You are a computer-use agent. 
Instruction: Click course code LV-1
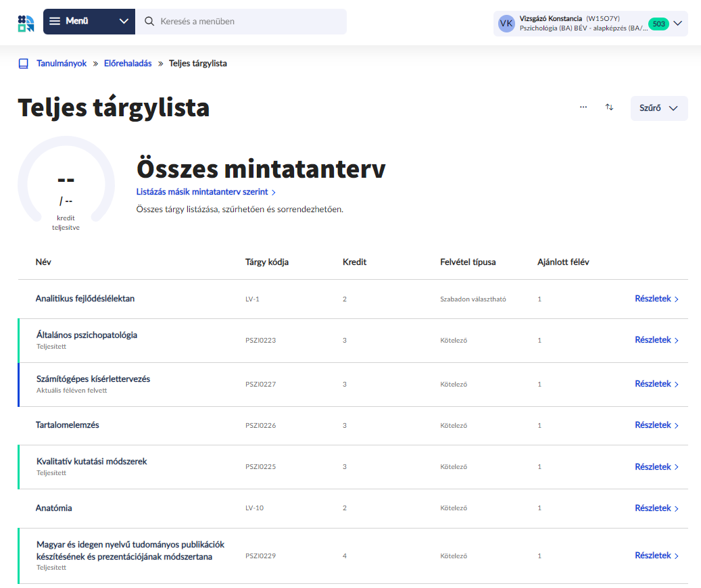(x=252, y=299)
